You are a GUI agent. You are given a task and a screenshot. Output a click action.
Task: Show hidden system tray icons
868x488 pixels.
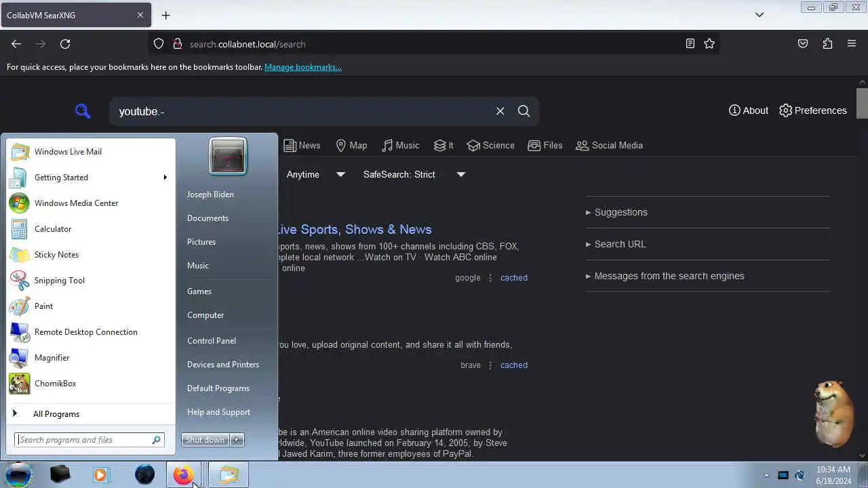coord(767,475)
